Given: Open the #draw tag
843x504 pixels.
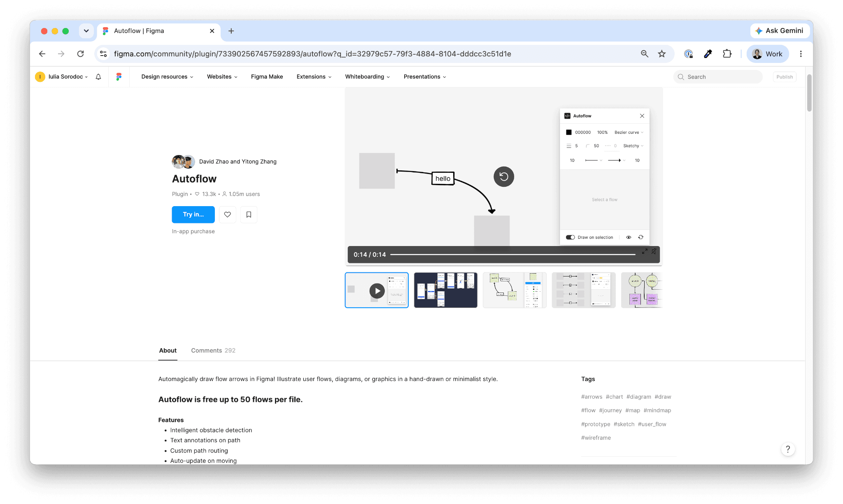Looking at the screenshot, I should pyautogui.click(x=663, y=397).
